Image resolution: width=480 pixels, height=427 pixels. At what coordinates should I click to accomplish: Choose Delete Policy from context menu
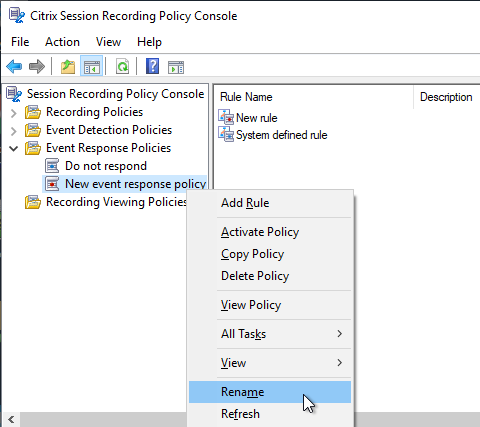click(x=270, y=276)
